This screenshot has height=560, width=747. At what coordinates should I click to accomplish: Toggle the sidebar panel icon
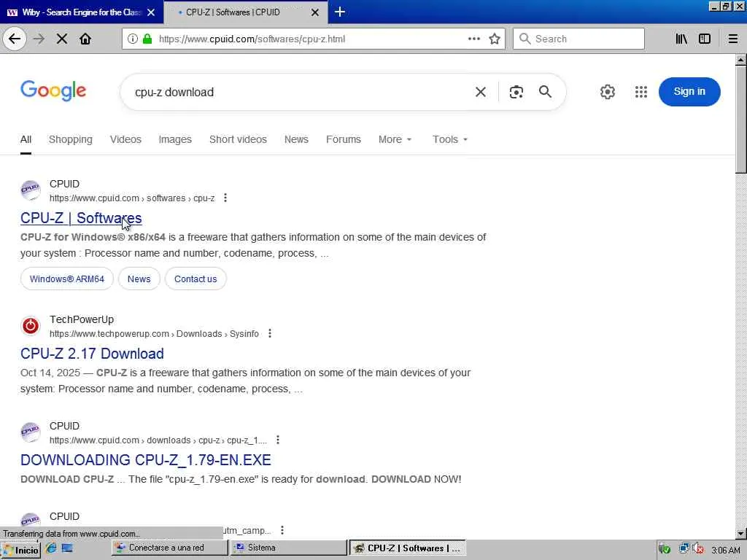(x=705, y=39)
